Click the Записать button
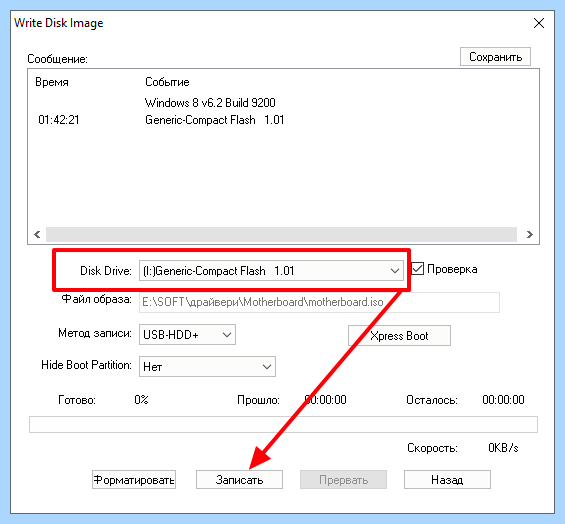This screenshot has width=565, height=524. (x=239, y=480)
